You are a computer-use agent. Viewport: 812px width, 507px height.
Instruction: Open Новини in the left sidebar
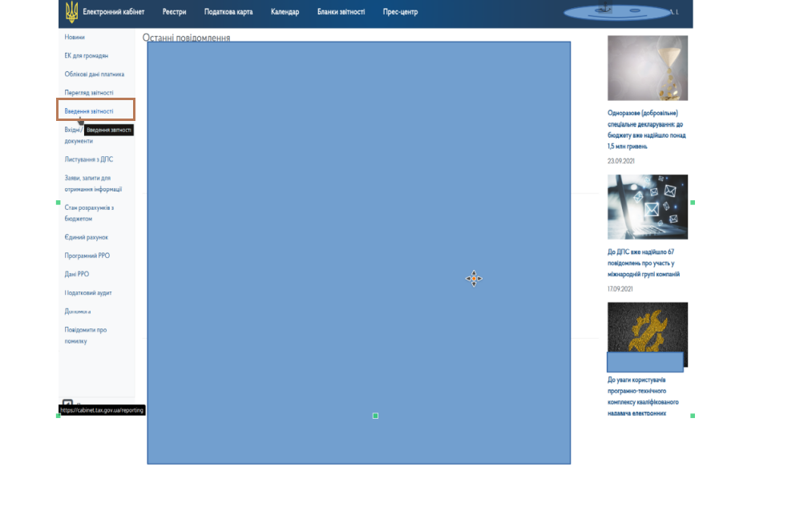tap(75, 38)
